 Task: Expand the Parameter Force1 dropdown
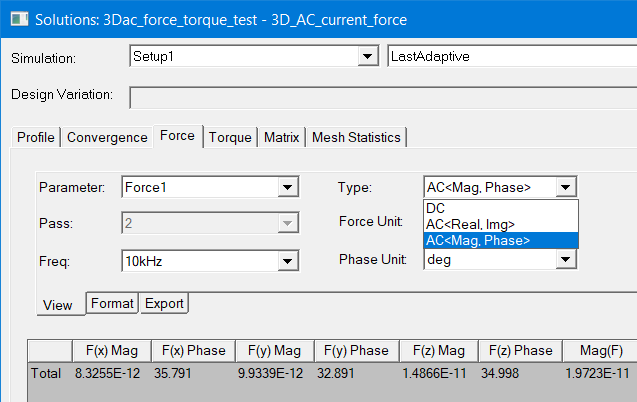tap(288, 187)
